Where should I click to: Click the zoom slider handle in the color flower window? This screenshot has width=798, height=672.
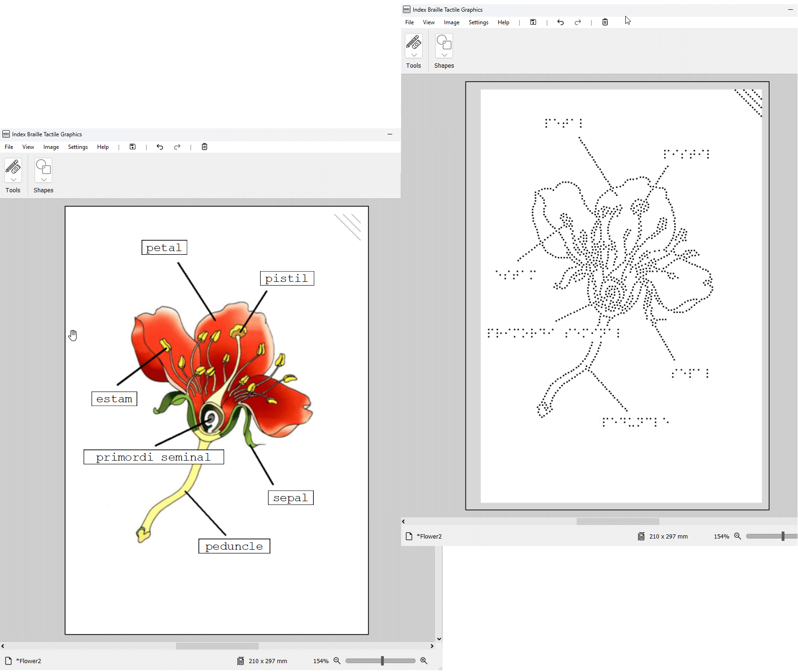[382, 661]
